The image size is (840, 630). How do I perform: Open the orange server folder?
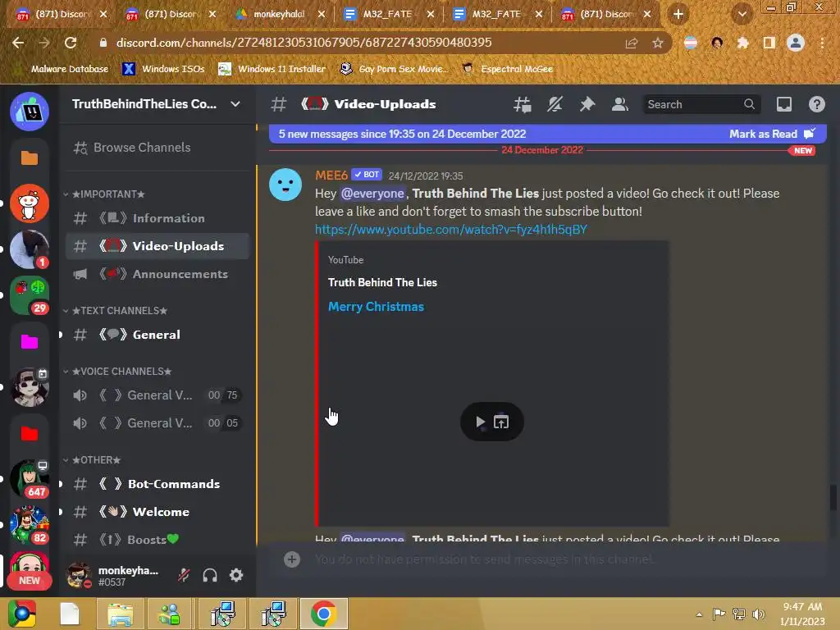click(x=30, y=157)
